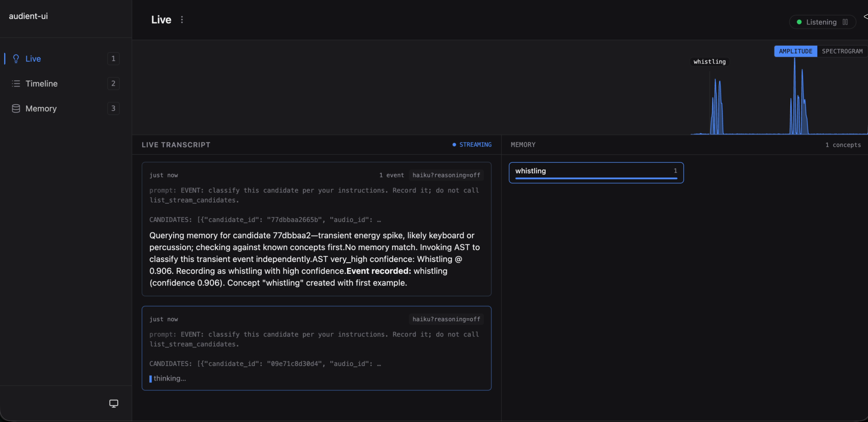Open the three-dot menu beside Live title

pyautogui.click(x=182, y=20)
